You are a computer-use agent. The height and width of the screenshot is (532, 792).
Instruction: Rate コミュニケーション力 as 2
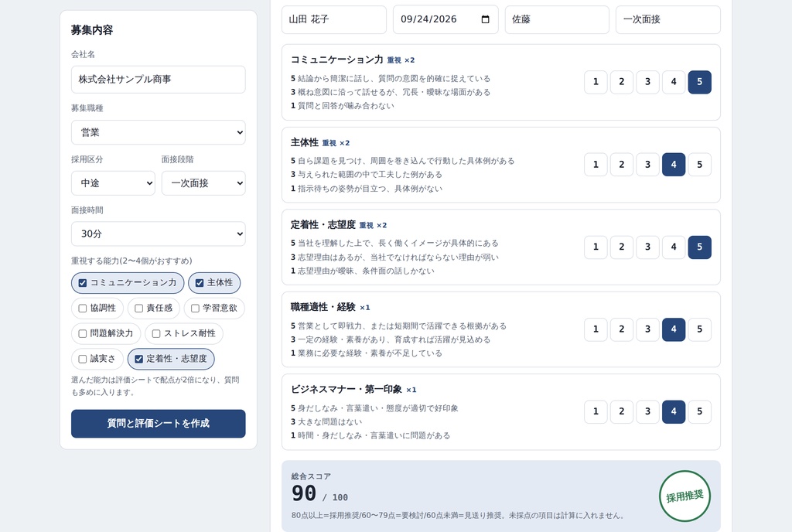(622, 82)
